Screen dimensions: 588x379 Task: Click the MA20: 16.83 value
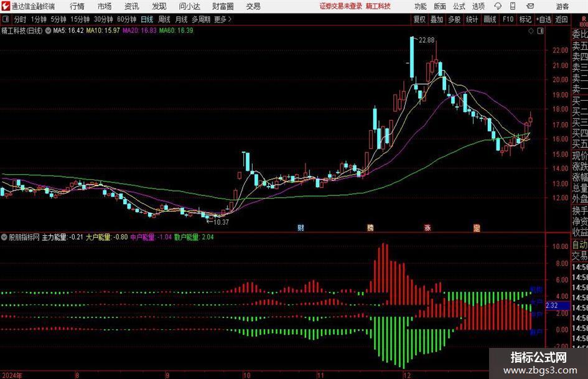click(x=139, y=30)
